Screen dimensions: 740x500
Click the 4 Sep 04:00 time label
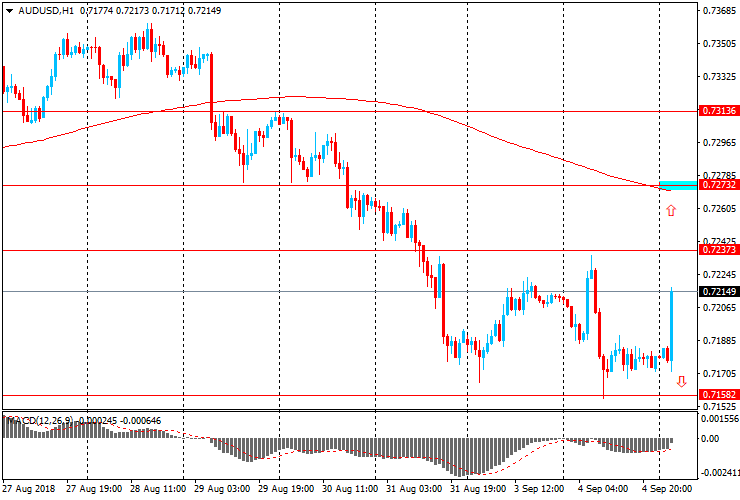[x=603, y=489]
